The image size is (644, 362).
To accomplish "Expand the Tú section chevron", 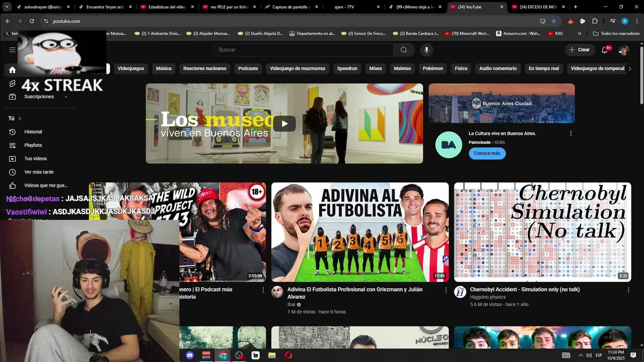I will [x=20, y=119].
